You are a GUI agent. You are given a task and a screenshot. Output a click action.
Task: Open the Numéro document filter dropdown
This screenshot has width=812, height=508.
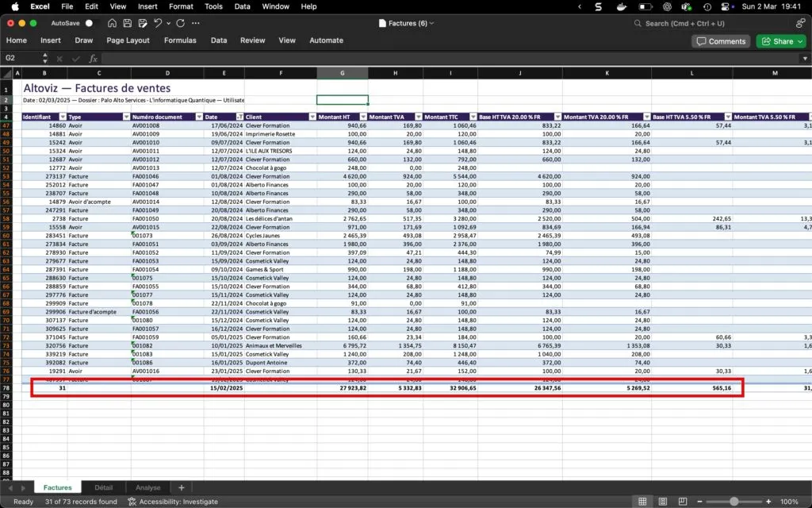(199, 117)
